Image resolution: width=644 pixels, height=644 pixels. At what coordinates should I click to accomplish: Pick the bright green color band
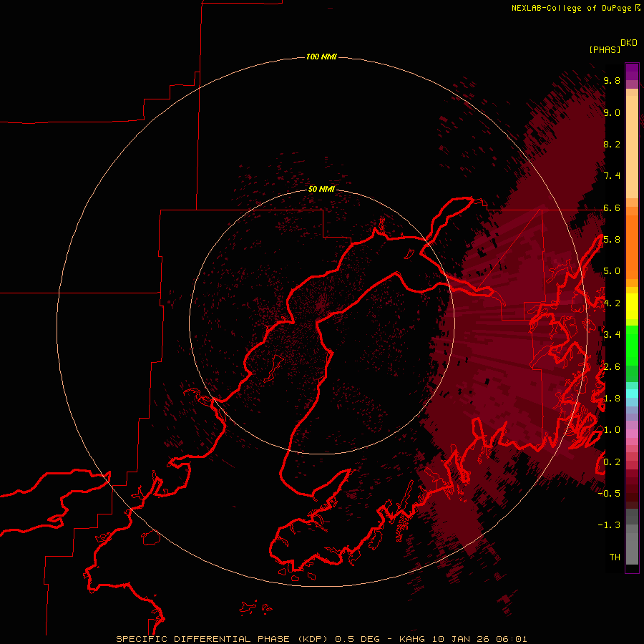632,345
